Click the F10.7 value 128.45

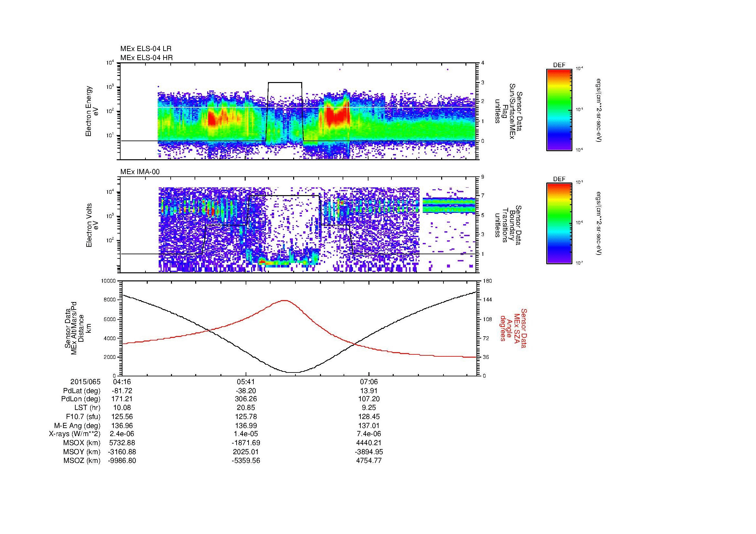[x=369, y=416]
